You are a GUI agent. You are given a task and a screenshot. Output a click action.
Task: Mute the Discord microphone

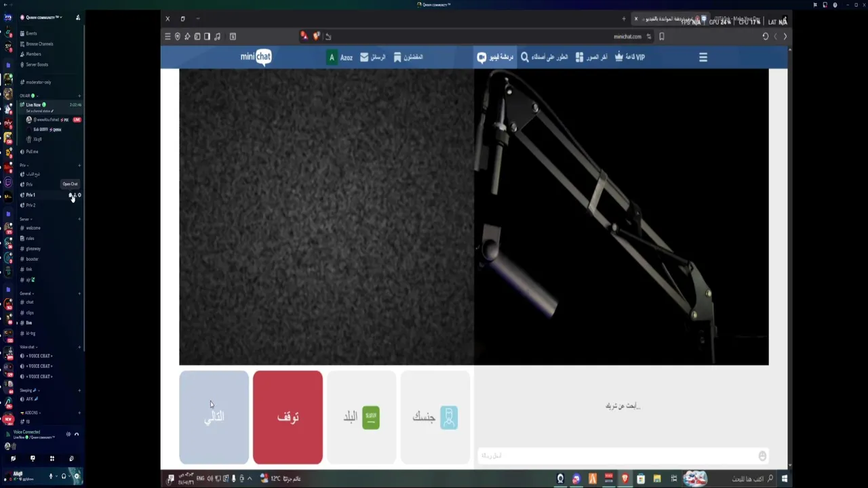(x=51, y=476)
